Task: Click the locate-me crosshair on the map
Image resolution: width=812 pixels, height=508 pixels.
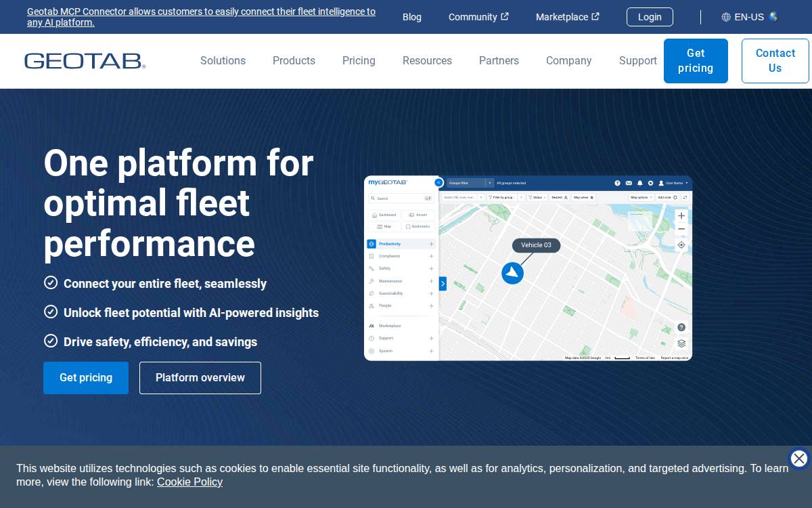Action: [681, 245]
